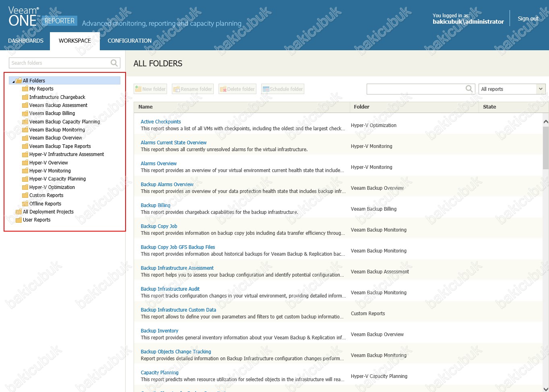Viewport: 549px width, 392px height.
Task: Open the Alarms Overview report
Action: pos(159,164)
